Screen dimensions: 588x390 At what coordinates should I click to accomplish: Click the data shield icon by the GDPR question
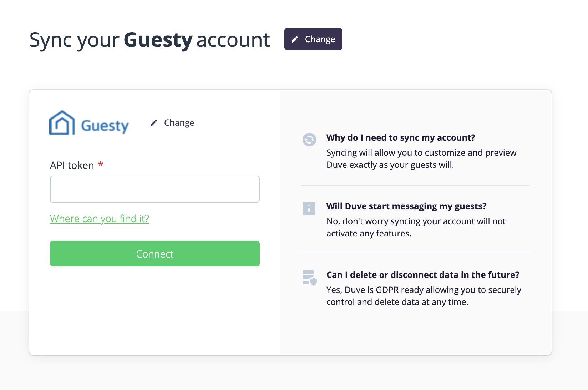tap(309, 277)
